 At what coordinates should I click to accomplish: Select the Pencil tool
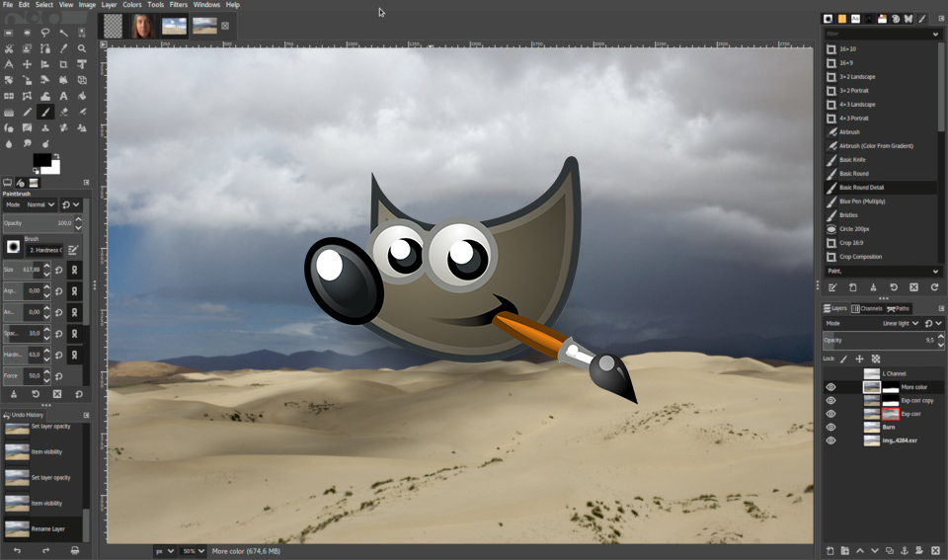coord(28,112)
